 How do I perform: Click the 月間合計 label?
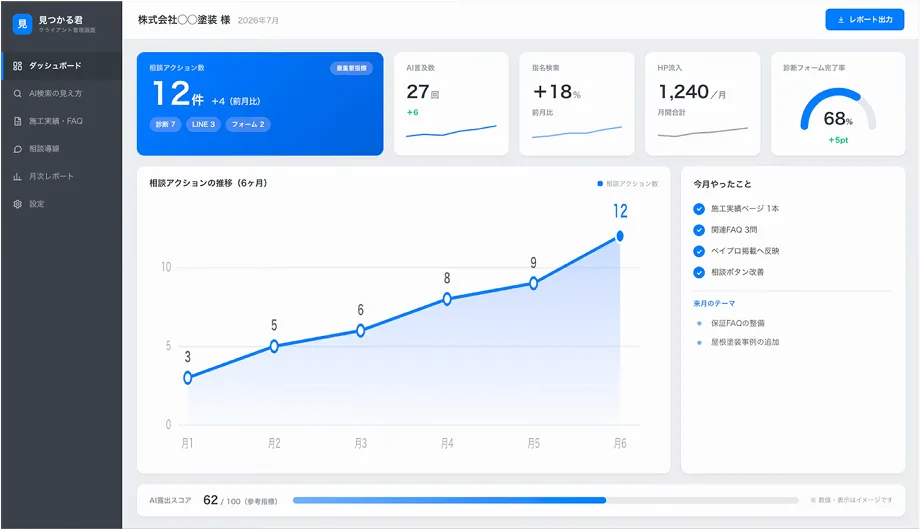pos(672,113)
